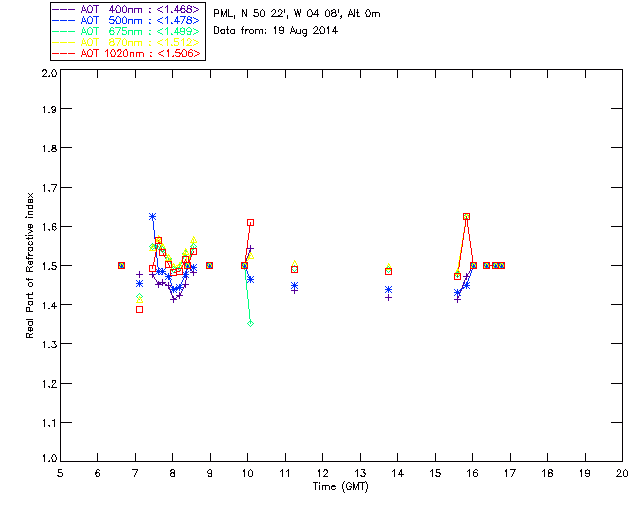This screenshot has height=512, width=640.
Task: Click the y-axis tick label '1.5'
Action: (x=49, y=266)
